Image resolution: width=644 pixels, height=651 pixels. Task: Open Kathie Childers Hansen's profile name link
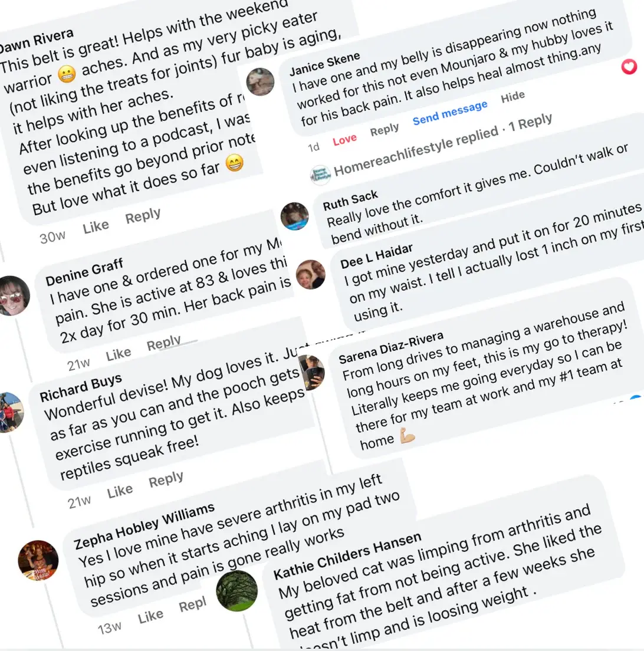(x=348, y=556)
